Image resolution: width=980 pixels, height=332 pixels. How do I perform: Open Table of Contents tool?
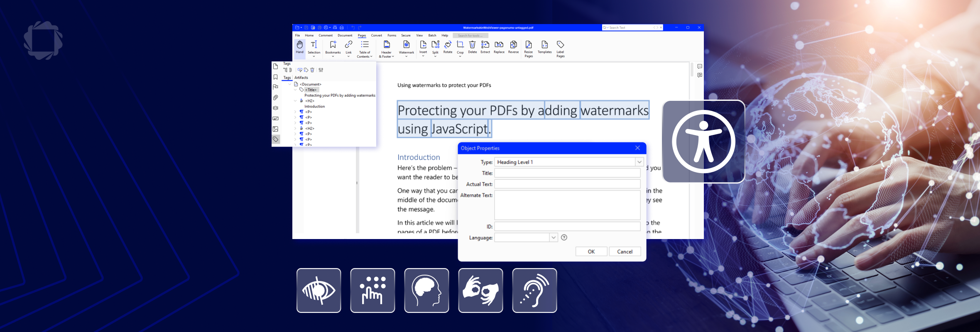[x=365, y=49]
